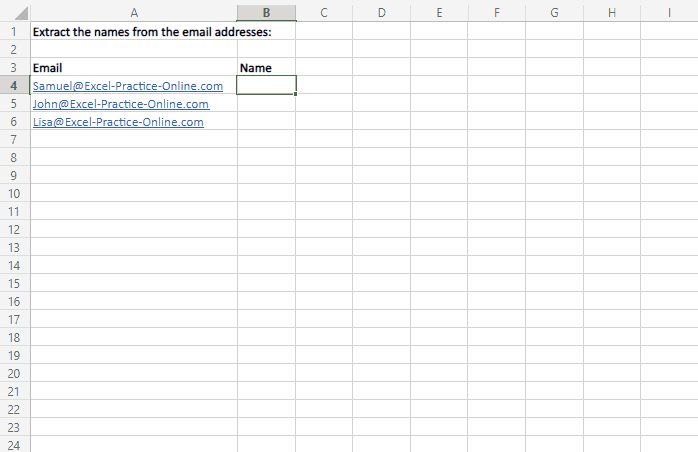Select row 12 header
The width and height of the screenshot is (698, 452).
[x=15, y=229]
